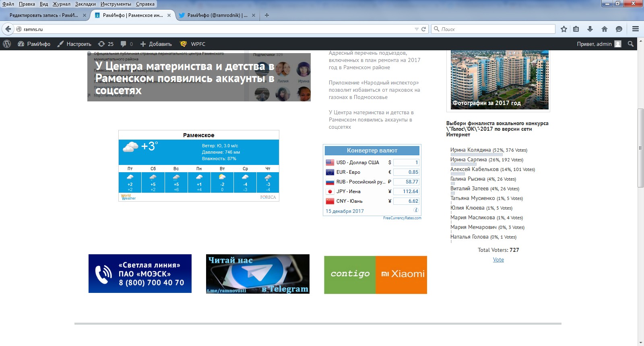Open a new tab with the plus button

(x=266, y=15)
